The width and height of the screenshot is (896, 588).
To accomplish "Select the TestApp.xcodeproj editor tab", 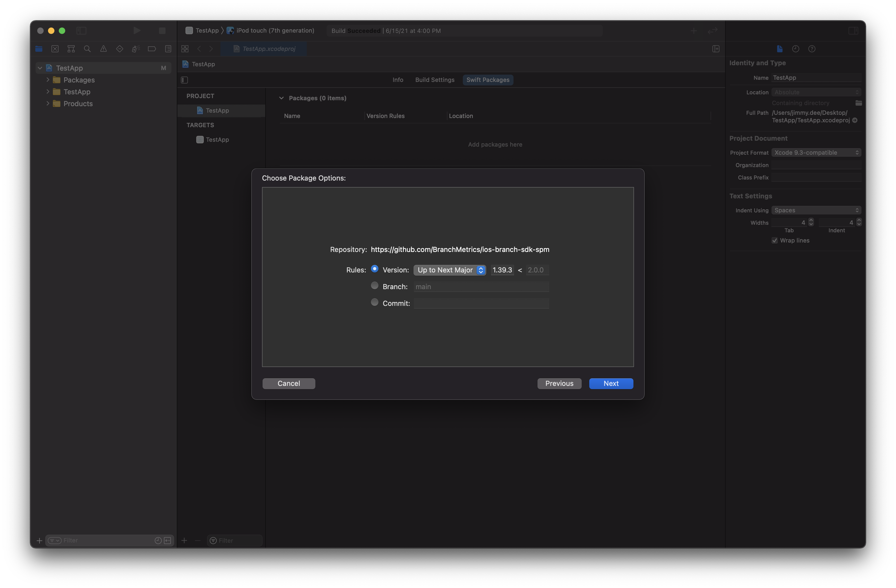I will pyautogui.click(x=264, y=49).
